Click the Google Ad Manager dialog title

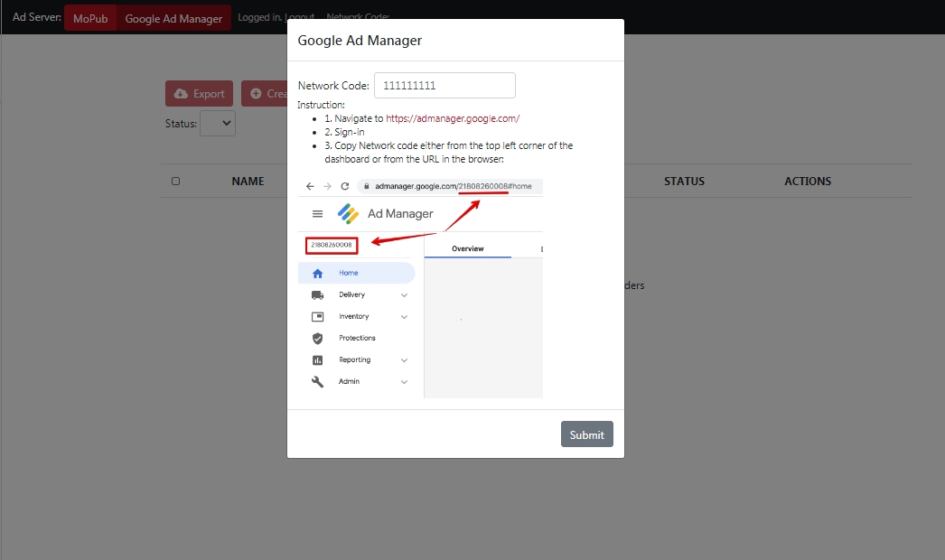360,41
